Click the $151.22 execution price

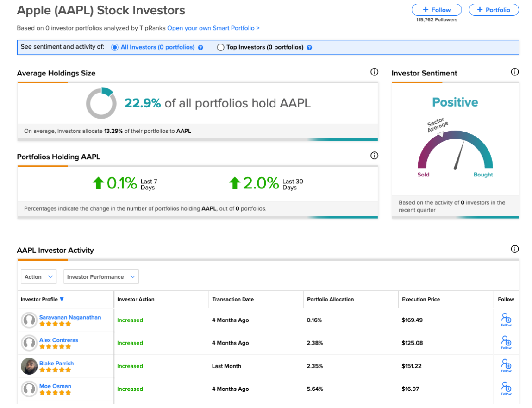(x=412, y=366)
